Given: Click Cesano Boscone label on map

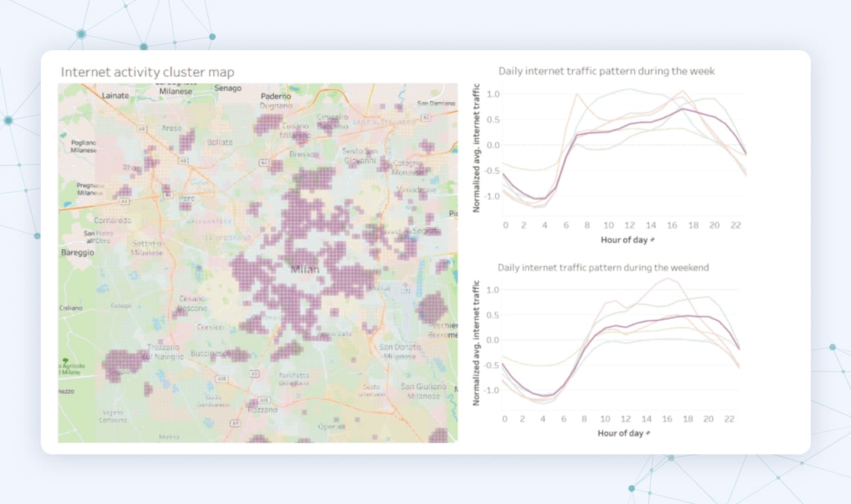Looking at the screenshot, I should [x=193, y=303].
